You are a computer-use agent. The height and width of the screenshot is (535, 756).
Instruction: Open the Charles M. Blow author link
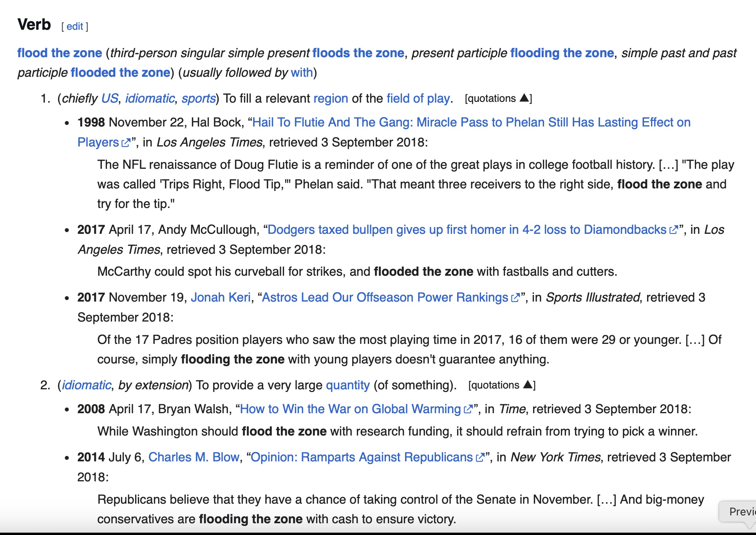194,457
